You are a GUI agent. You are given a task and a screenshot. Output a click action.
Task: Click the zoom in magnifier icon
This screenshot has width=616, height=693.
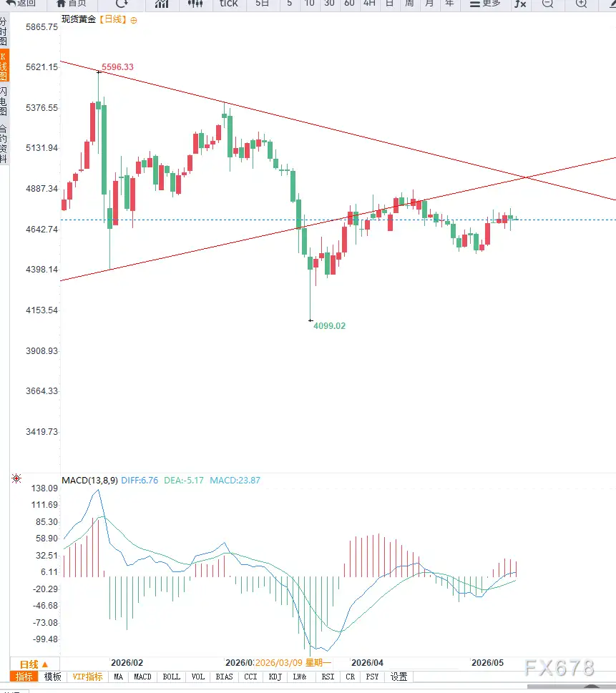[x=582, y=4]
